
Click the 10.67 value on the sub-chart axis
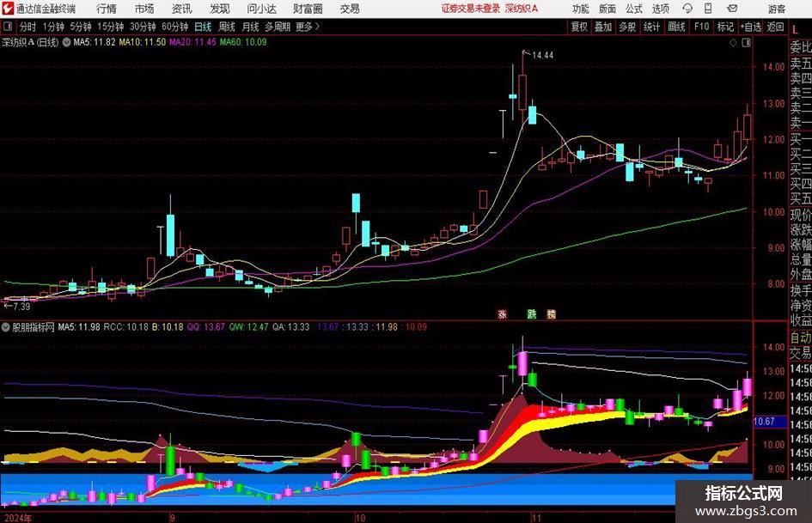(765, 422)
